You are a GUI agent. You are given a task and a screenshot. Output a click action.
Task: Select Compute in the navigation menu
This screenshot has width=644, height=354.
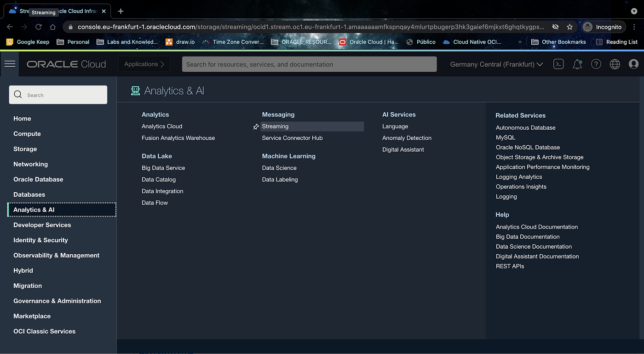27,134
